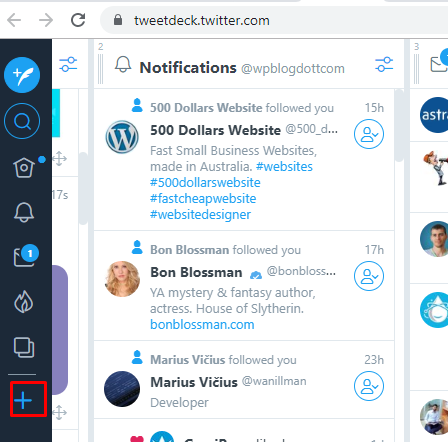Image resolution: width=448 pixels, height=442 pixels.
Task: Click the lock site info icon
Action: 118,20
